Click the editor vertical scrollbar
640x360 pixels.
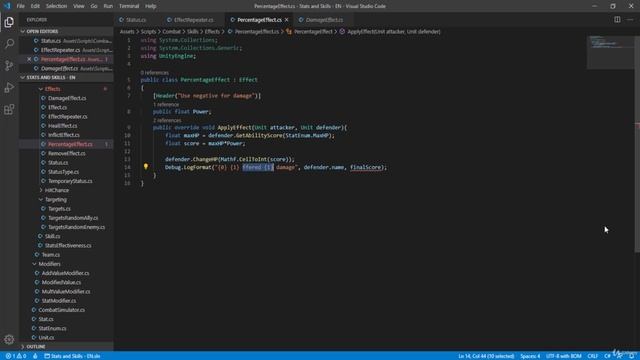click(x=637, y=143)
